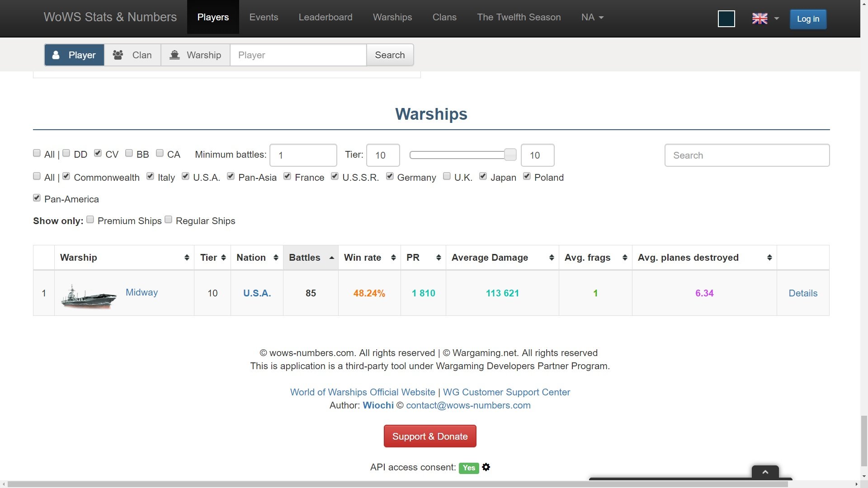The image size is (868, 488).
Task: Check the U.K. nation checkbox
Action: coord(447,176)
